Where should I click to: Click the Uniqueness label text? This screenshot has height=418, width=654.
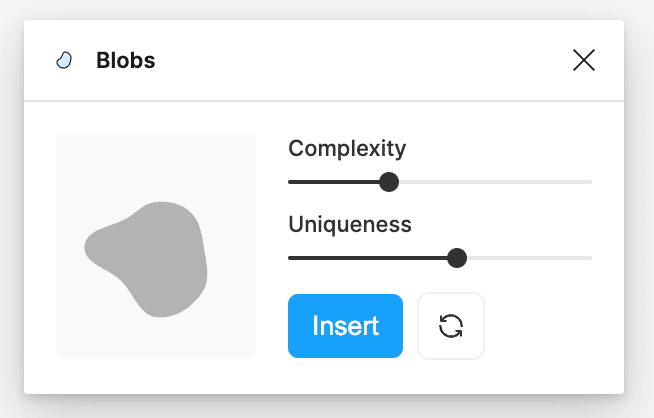(350, 224)
